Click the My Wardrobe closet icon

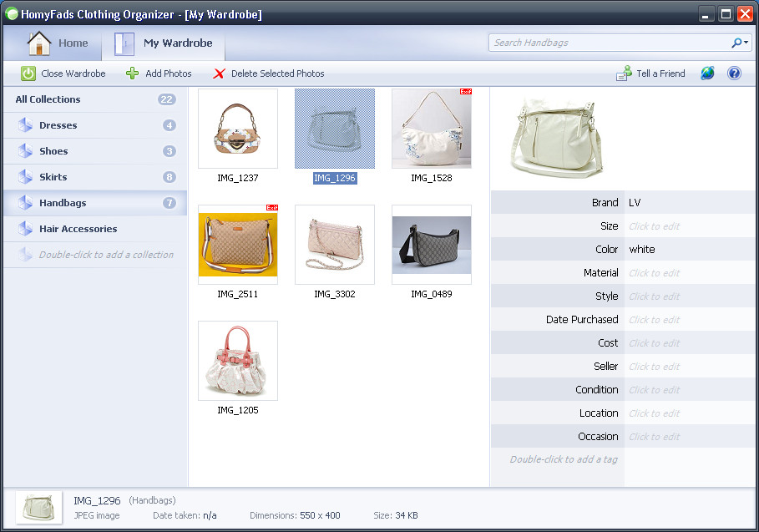[124, 43]
